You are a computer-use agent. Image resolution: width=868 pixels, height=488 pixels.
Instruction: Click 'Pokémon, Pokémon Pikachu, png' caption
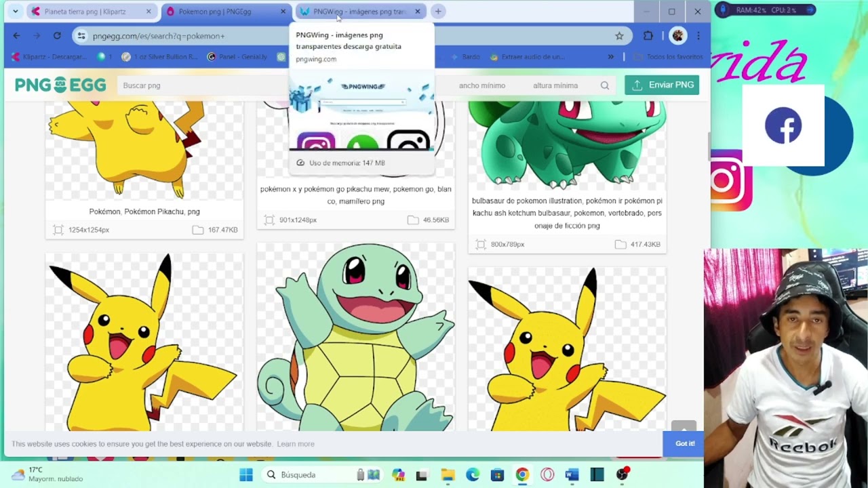tap(144, 211)
